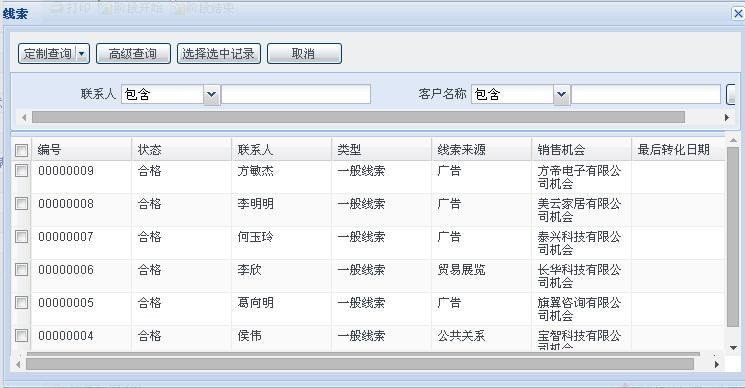Click the 高级查询 button
The width and height of the screenshot is (745, 388).
(133, 54)
